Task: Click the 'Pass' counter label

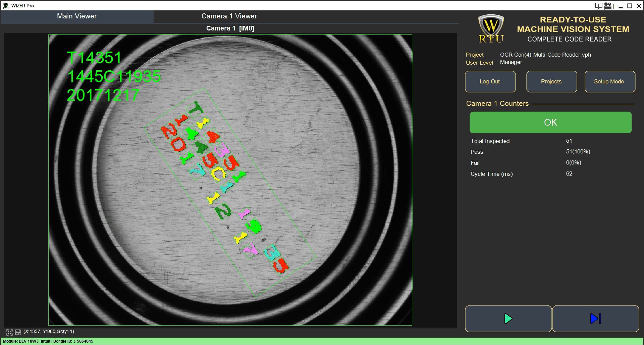Action: click(x=477, y=152)
